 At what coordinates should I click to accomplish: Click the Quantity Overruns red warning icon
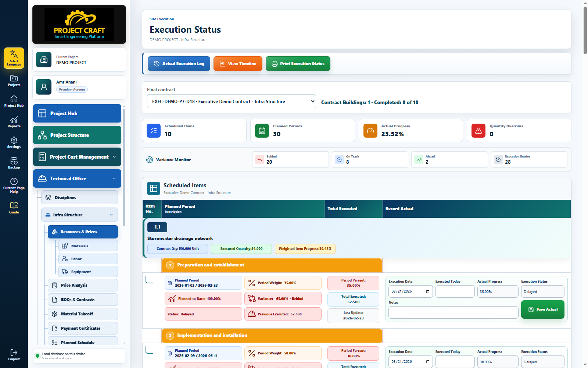click(x=478, y=131)
